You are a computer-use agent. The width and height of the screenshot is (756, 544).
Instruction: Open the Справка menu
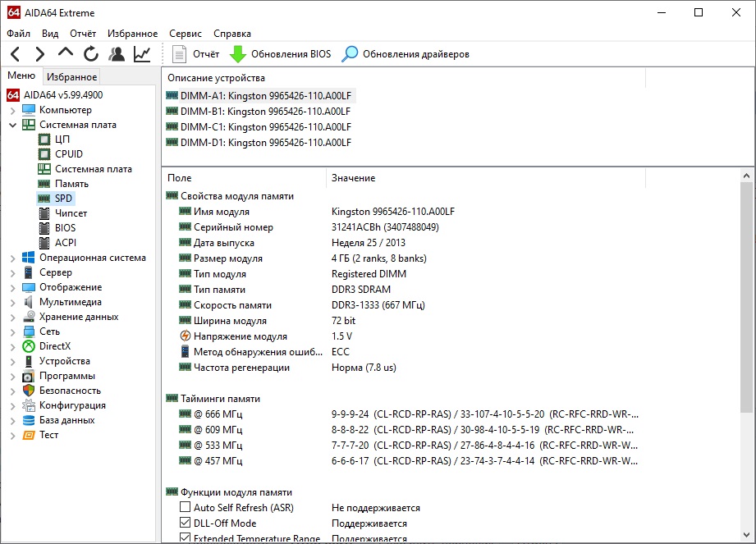(232, 34)
